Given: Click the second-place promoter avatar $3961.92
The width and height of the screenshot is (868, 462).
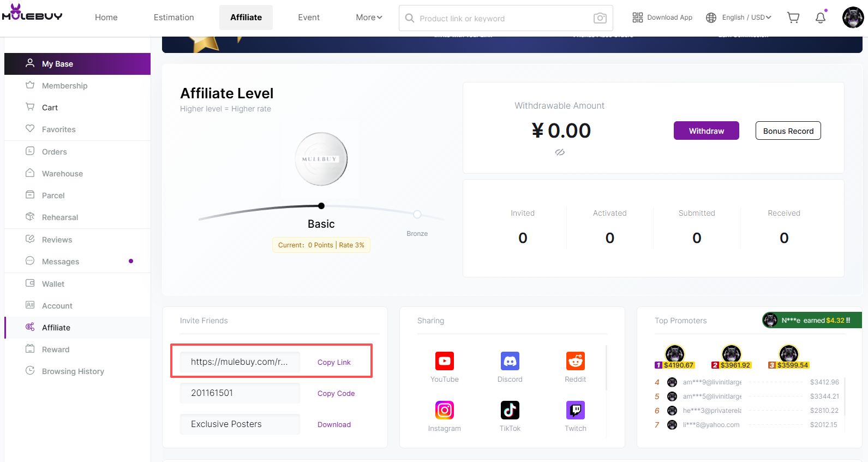Looking at the screenshot, I should [x=732, y=353].
